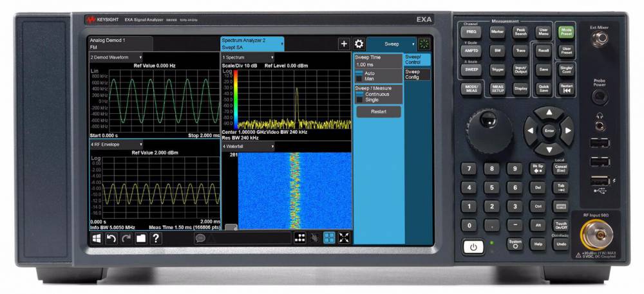Tap the Scale/Div 10 dB annotation
The image size is (644, 294).
coord(241,66)
